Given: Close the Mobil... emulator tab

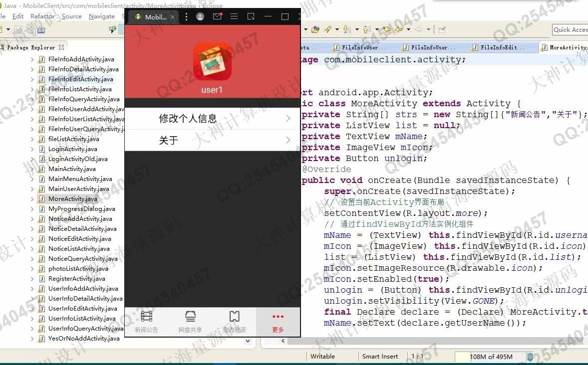Looking at the screenshot, I should tap(173, 17).
